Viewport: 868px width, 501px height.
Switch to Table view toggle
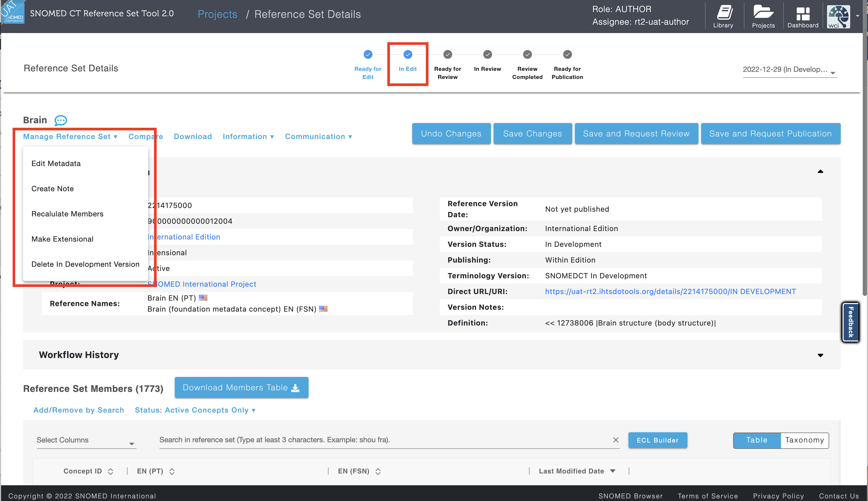click(x=757, y=440)
